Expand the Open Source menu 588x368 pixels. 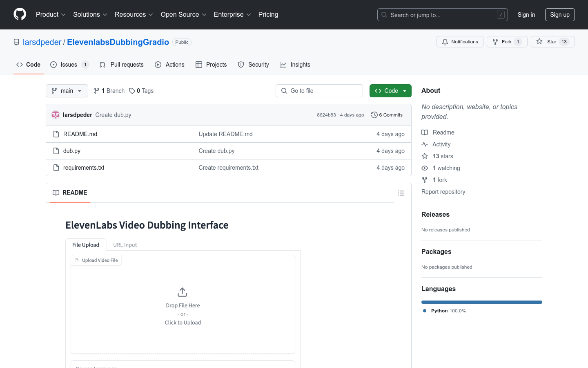point(183,15)
